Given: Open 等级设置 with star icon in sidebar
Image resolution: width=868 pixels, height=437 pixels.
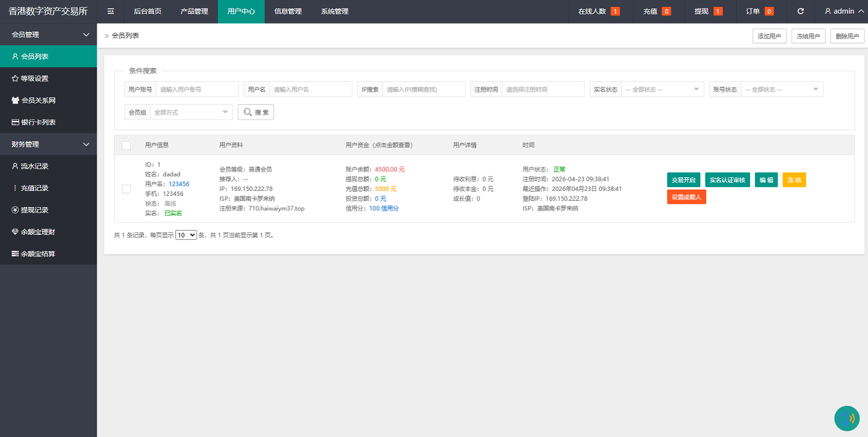Looking at the screenshot, I should click(34, 78).
